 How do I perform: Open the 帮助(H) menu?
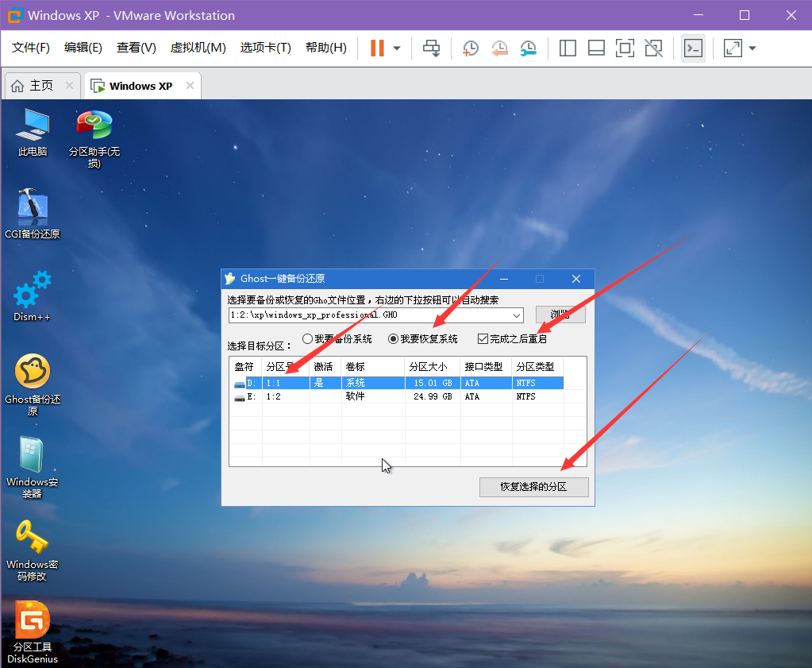(325, 48)
